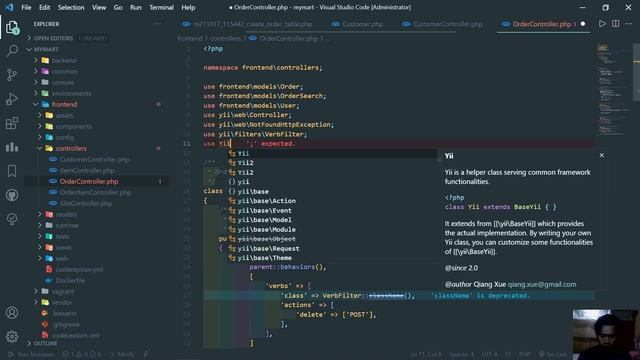Switch to the Customer.php tab
640x360 pixels.
[x=358, y=24]
